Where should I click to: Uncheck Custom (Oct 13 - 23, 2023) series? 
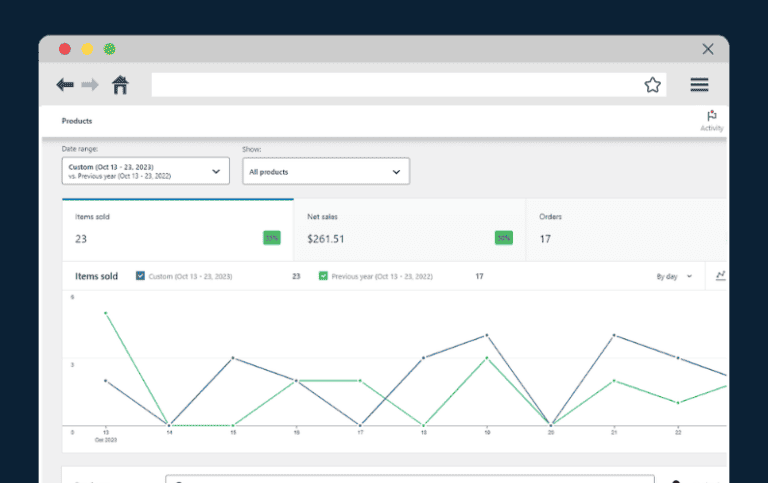coord(140,276)
